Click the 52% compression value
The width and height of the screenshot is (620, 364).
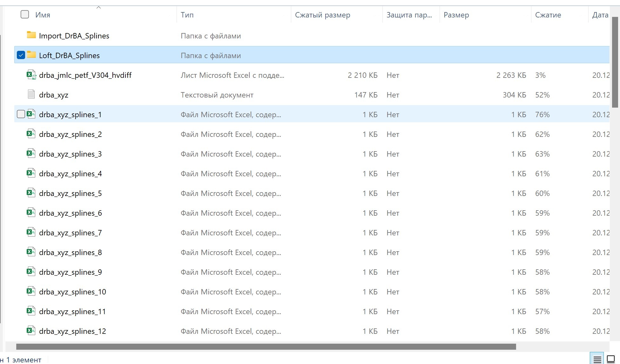click(x=542, y=95)
